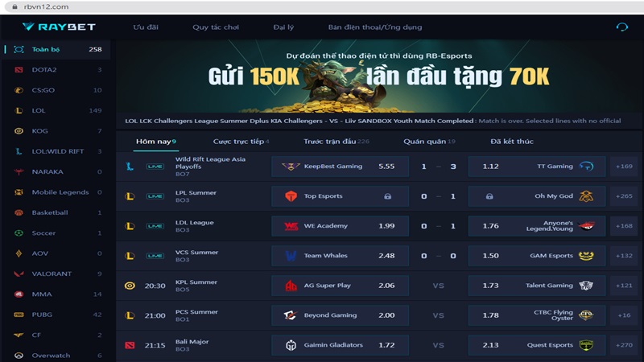Bet on CTBC Flying Oyster at 1.78
The height and width of the screenshot is (362, 644).
537,315
